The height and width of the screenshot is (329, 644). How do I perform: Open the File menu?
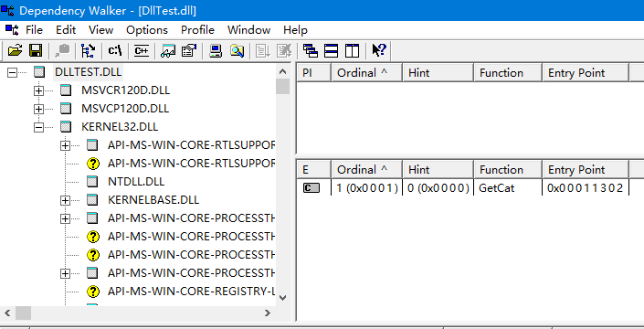coord(34,30)
